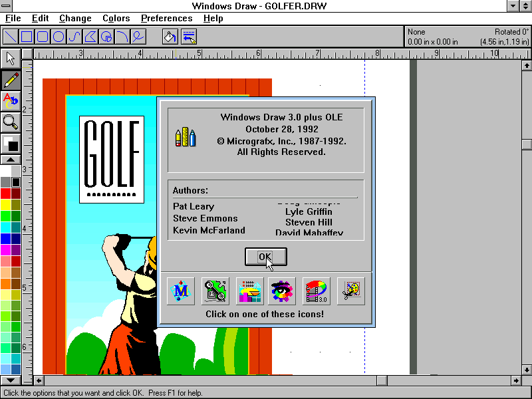532x399 pixels.
Task: Pick the pure blue palette swatch
Action: click(x=5, y=239)
